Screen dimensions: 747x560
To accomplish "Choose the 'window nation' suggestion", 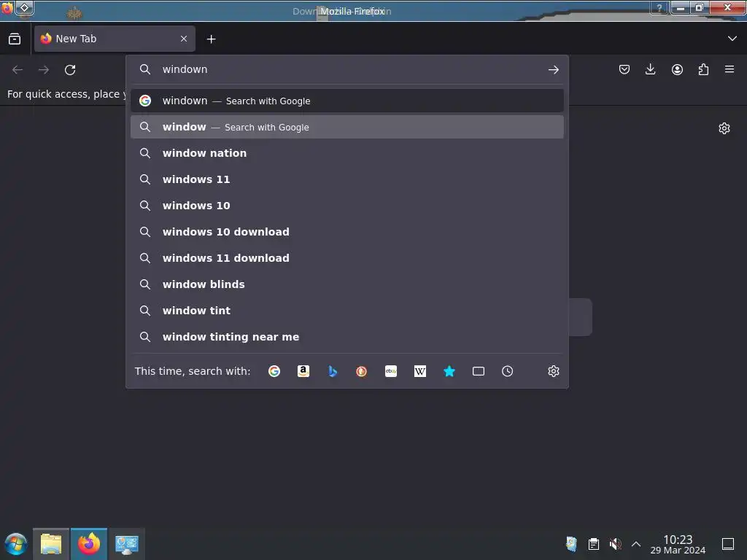I will point(347,153).
